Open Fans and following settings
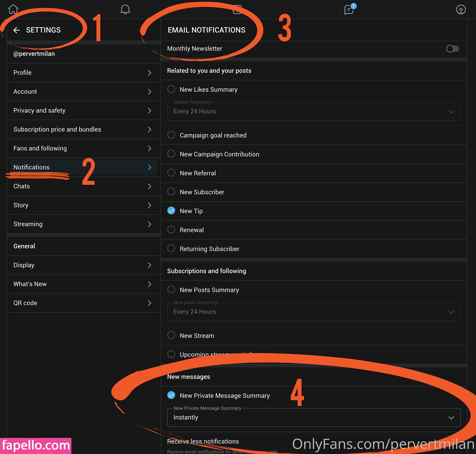 coord(84,148)
